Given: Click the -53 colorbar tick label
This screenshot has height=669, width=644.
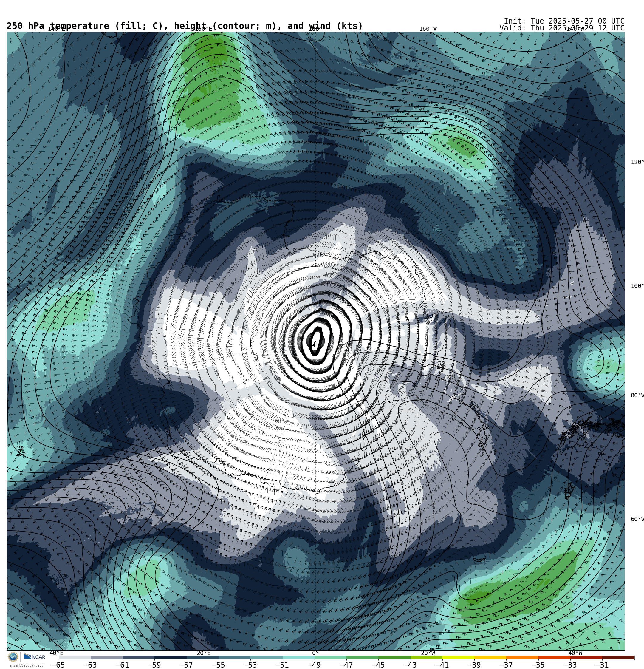Looking at the screenshot, I should (x=250, y=665).
